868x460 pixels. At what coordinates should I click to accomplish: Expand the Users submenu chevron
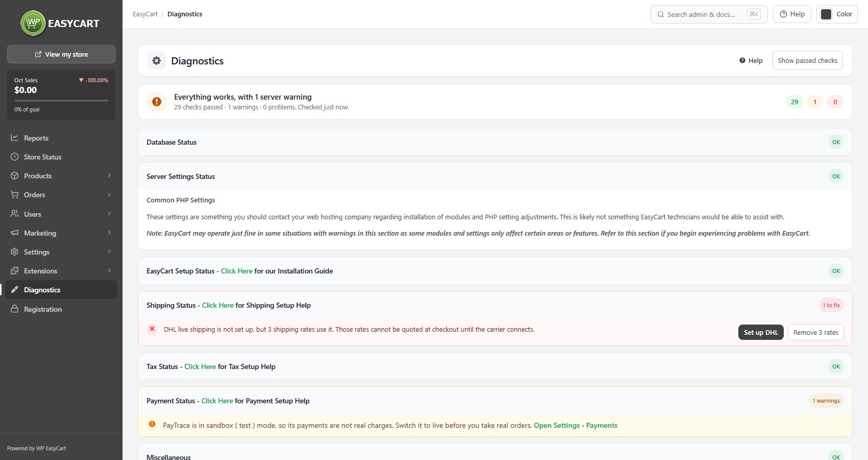(x=109, y=214)
